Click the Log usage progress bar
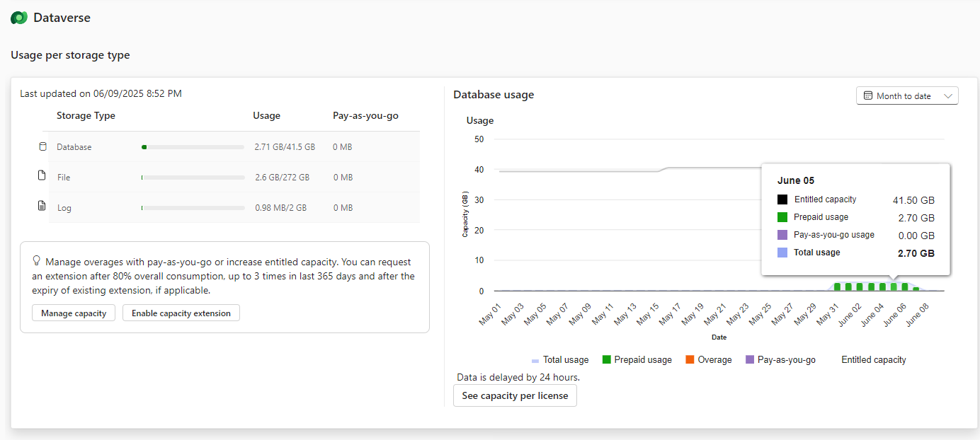 pyautogui.click(x=193, y=208)
